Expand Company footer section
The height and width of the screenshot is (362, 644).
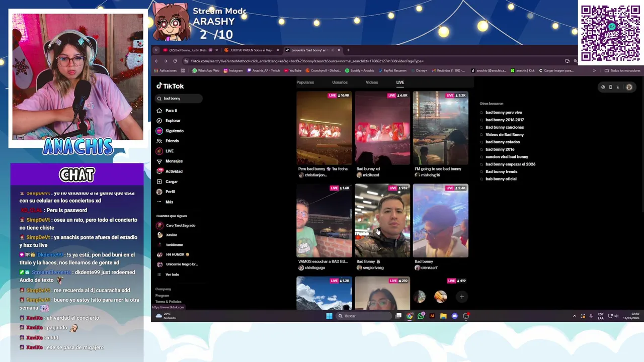[x=163, y=289]
